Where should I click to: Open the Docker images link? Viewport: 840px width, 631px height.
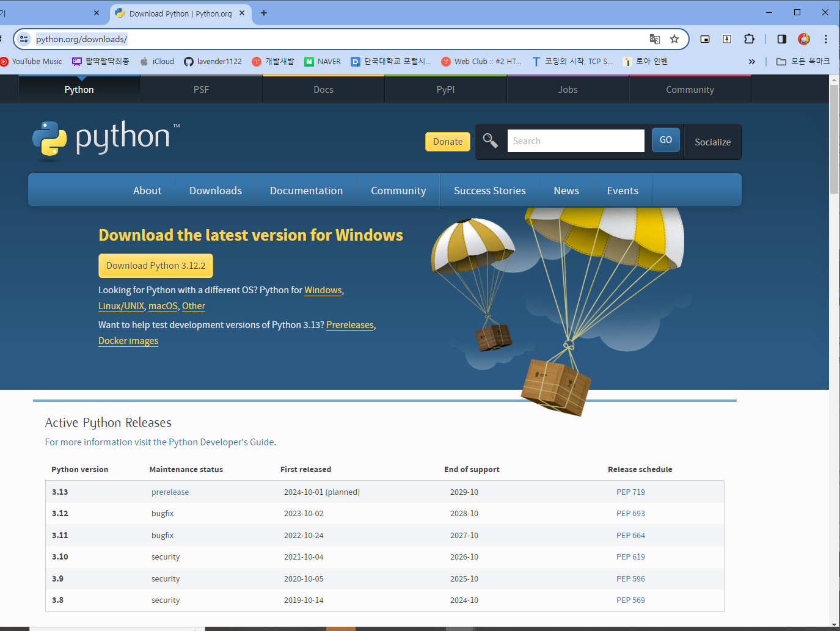pyautogui.click(x=128, y=341)
